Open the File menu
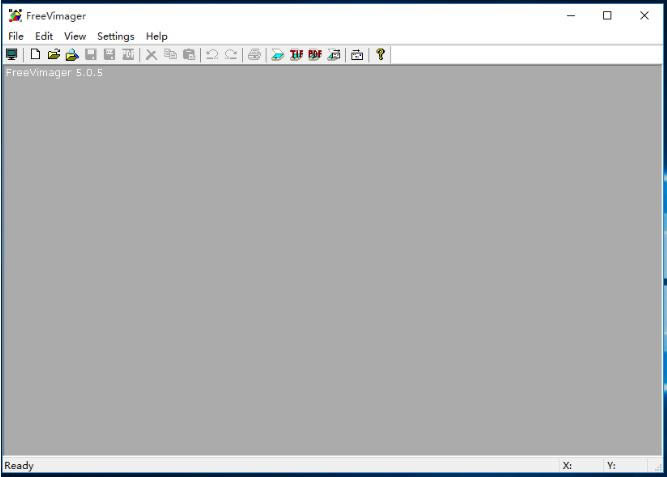667x477 pixels. click(16, 36)
